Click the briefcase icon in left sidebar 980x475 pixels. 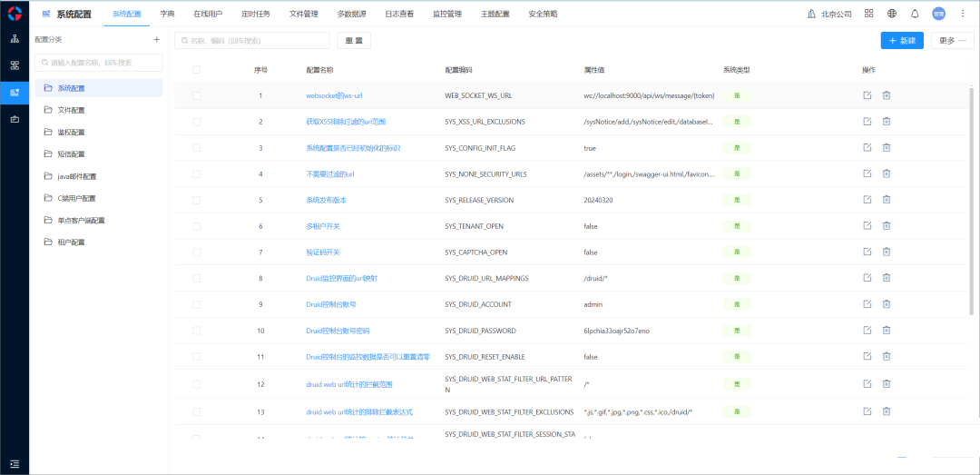15,119
